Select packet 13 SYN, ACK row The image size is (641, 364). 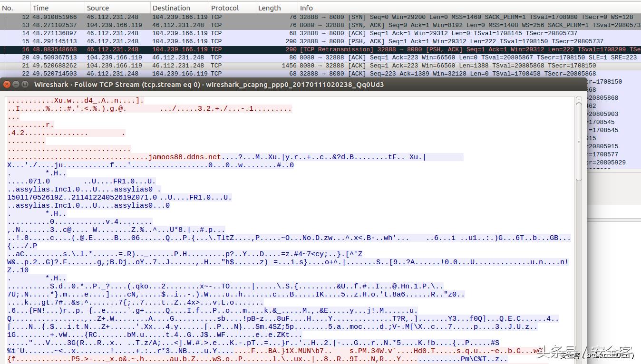click(x=320, y=25)
